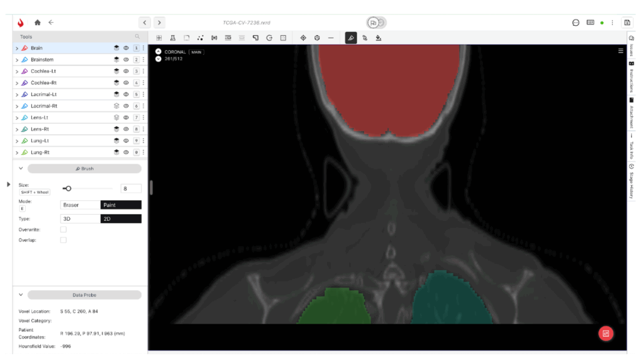Click the crosshair target toolbar icon
The height and width of the screenshot is (362, 644).
303,38
